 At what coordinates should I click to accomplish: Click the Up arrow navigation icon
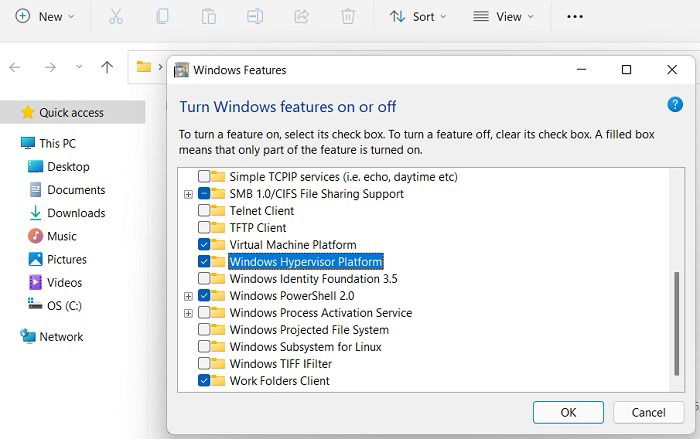pyautogui.click(x=107, y=67)
